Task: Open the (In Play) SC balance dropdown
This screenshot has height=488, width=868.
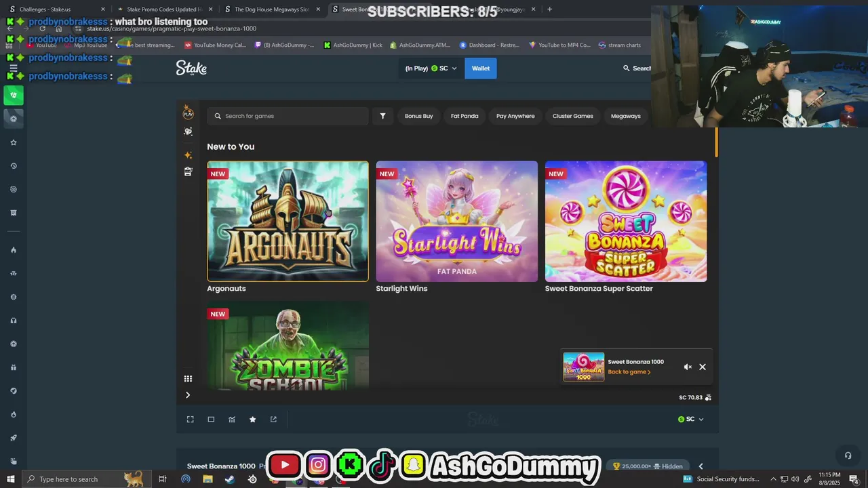Action: pyautogui.click(x=431, y=68)
